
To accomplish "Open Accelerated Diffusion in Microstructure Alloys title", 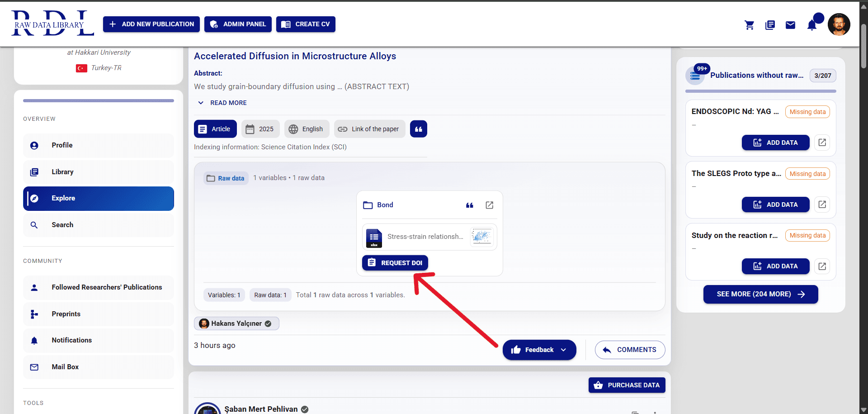I will (x=295, y=56).
